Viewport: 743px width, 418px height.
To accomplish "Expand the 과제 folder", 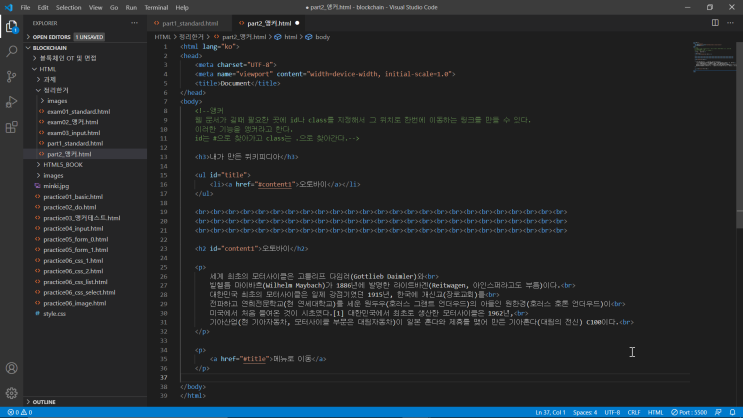I will tap(50, 80).
